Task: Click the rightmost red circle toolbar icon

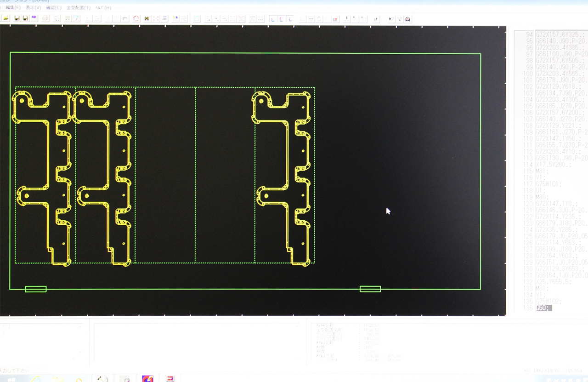Action: coord(408,19)
